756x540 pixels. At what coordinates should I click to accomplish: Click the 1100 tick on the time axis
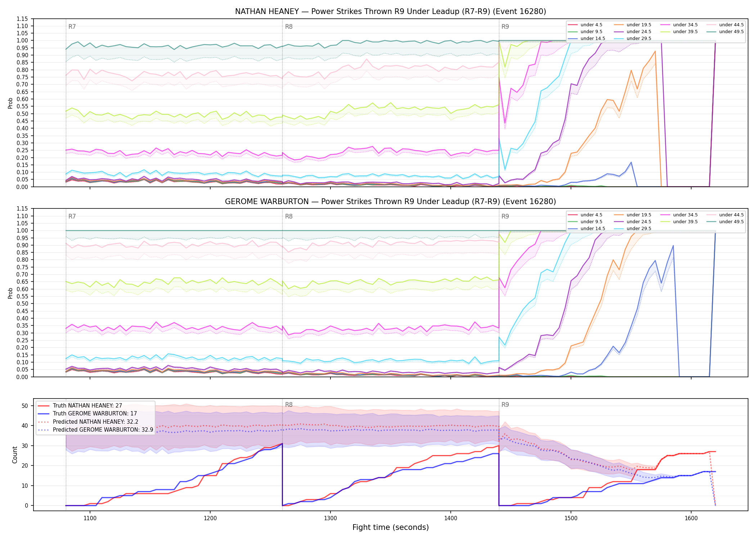(90, 518)
